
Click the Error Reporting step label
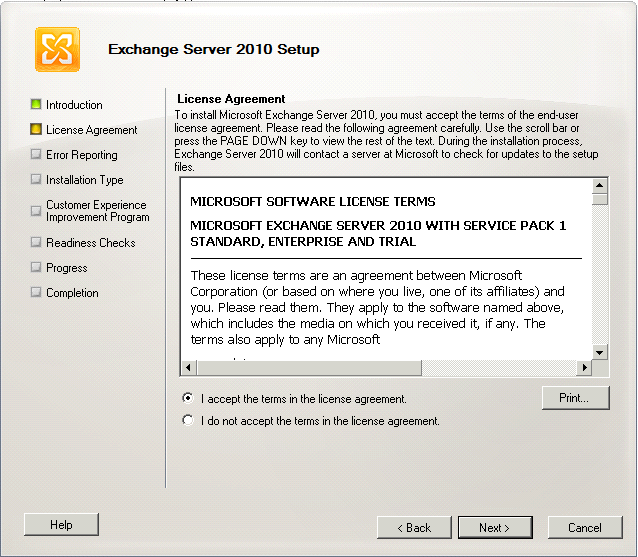point(82,155)
